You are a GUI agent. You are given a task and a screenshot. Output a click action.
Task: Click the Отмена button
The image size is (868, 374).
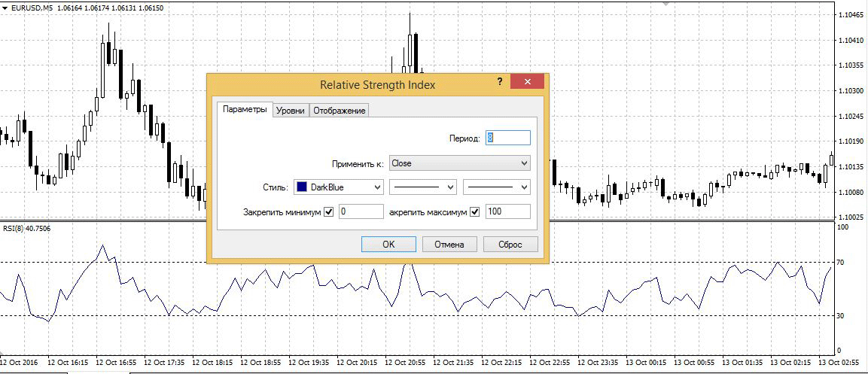(449, 244)
